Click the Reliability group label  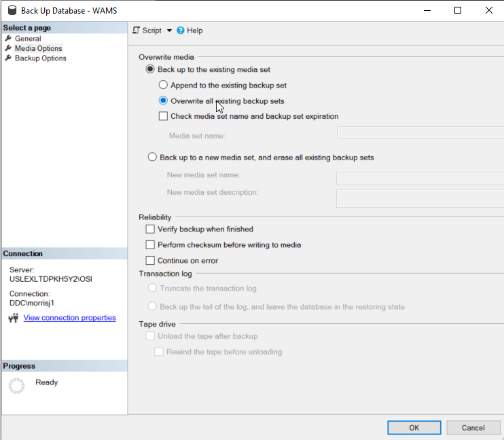pyautogui.click(x=155, y=217)
